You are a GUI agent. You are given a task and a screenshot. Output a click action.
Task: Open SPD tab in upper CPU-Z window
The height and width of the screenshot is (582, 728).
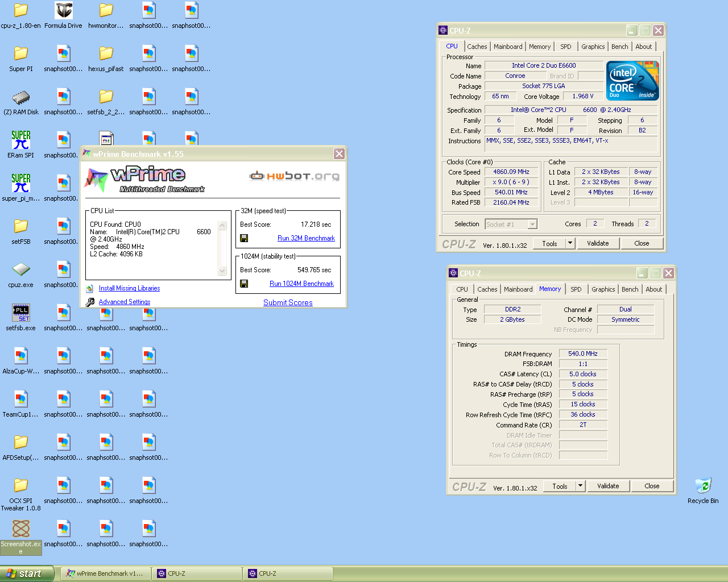click(x=566, y=47)
